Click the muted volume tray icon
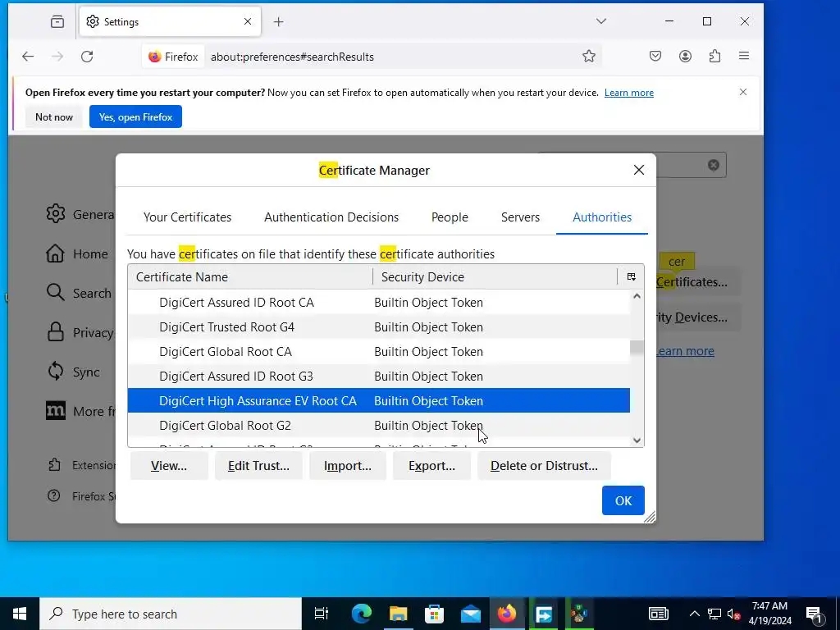 click(734, 614)
